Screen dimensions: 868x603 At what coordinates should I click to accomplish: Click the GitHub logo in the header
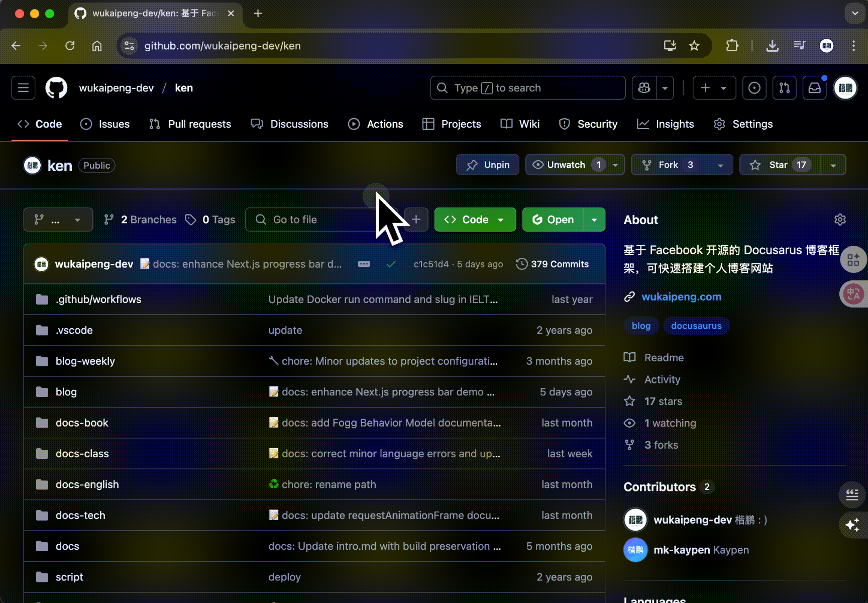pyautogui.click(x=56, y=88)
